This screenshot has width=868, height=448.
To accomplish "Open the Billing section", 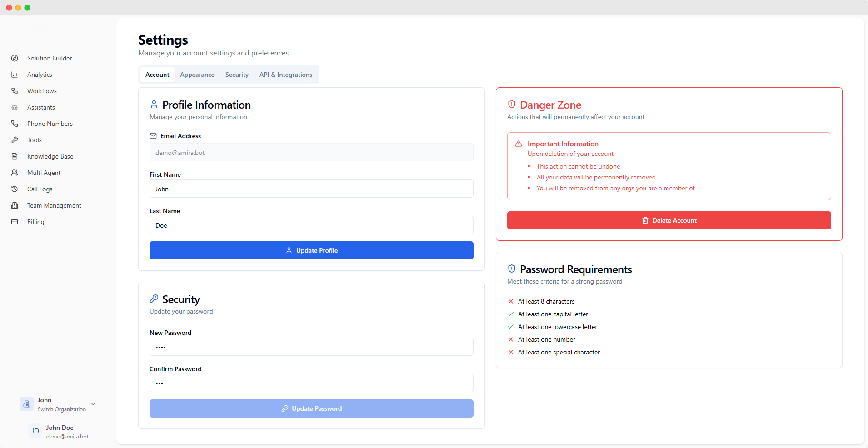I will tap(35, 221).
